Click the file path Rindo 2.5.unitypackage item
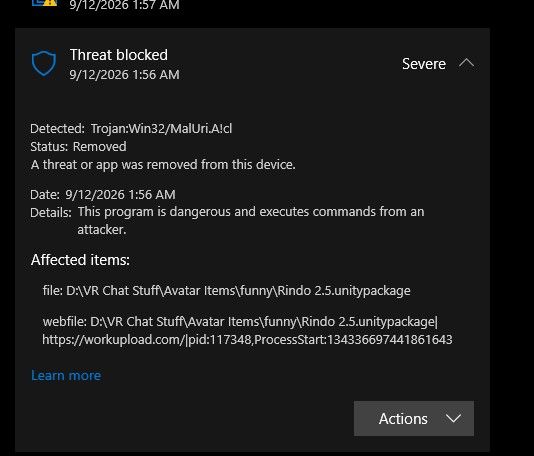This screenshot has height=456, width=534. coord(226,291)
